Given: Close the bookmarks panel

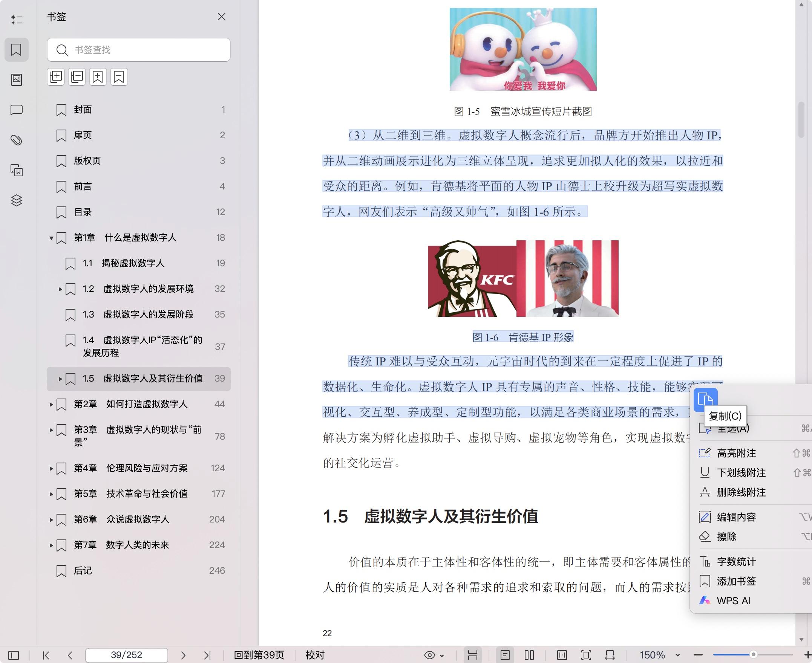Looking at the screenshot, I should tap(222, 17).
